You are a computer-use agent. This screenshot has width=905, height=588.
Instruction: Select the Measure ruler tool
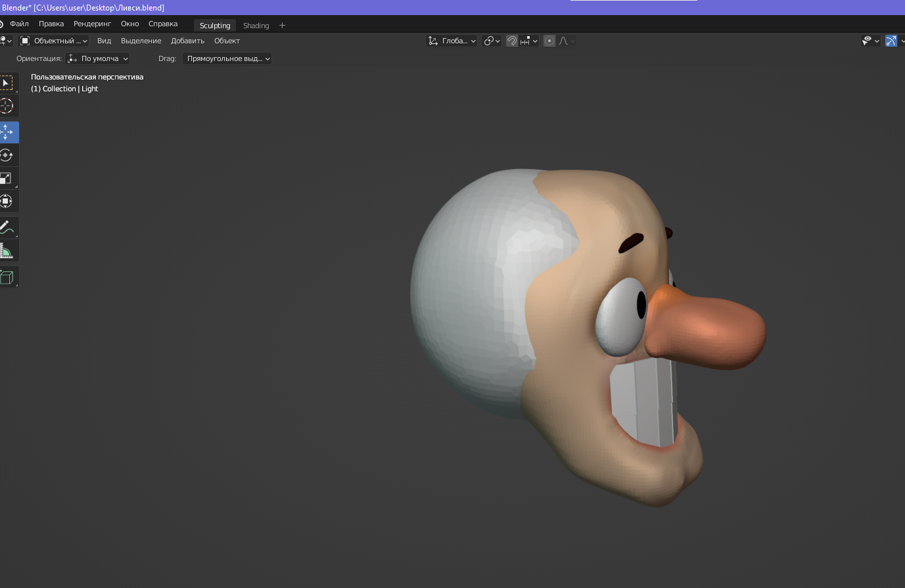(x=7, y=250)
